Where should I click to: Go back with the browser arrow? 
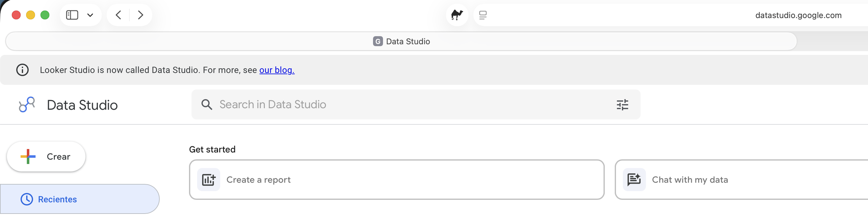(x=118, y=15)
